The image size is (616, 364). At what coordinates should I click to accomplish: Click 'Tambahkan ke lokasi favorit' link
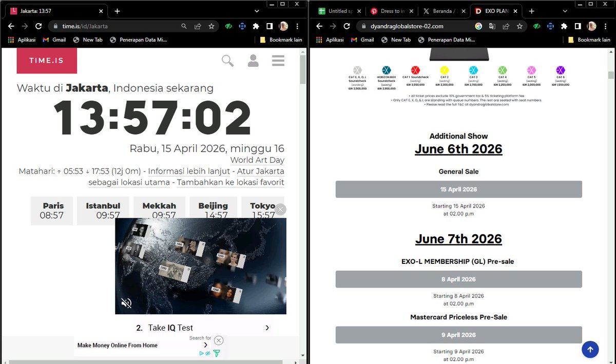230,182
